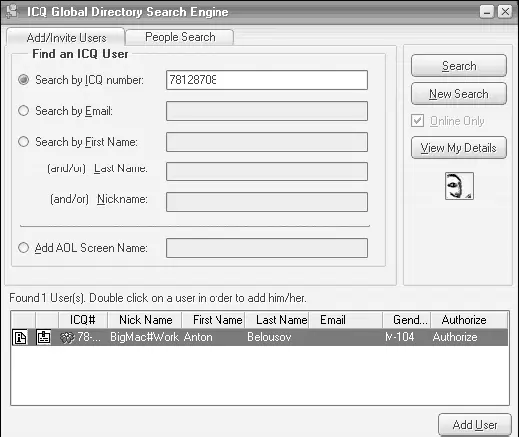Select the BigMac#Work Anton Belousov result row

[260, 337]
